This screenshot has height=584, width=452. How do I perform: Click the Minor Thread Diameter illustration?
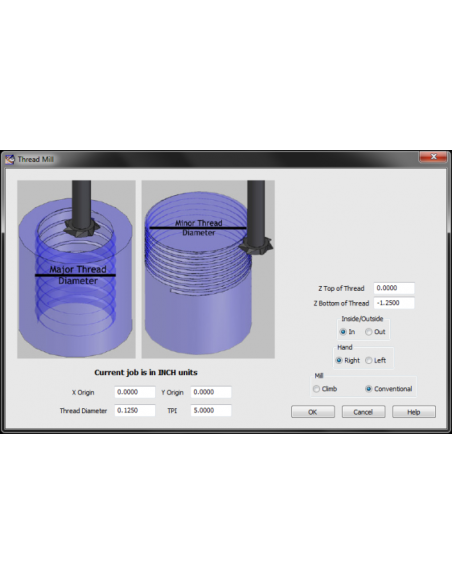(208, 269)
